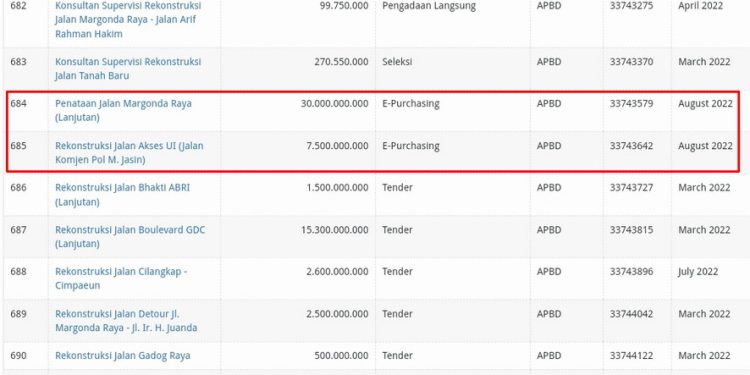
Task: Select row number 685 cell
Action: coord(18,145)
